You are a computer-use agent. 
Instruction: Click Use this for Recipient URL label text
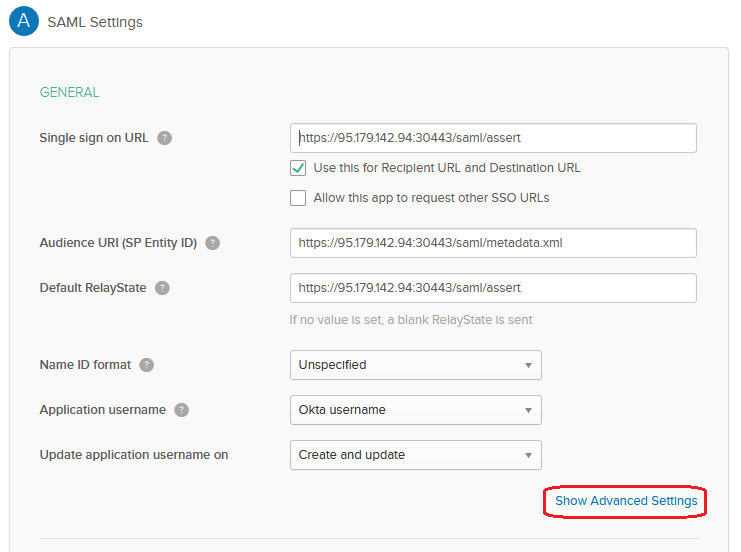pos(447,168)
